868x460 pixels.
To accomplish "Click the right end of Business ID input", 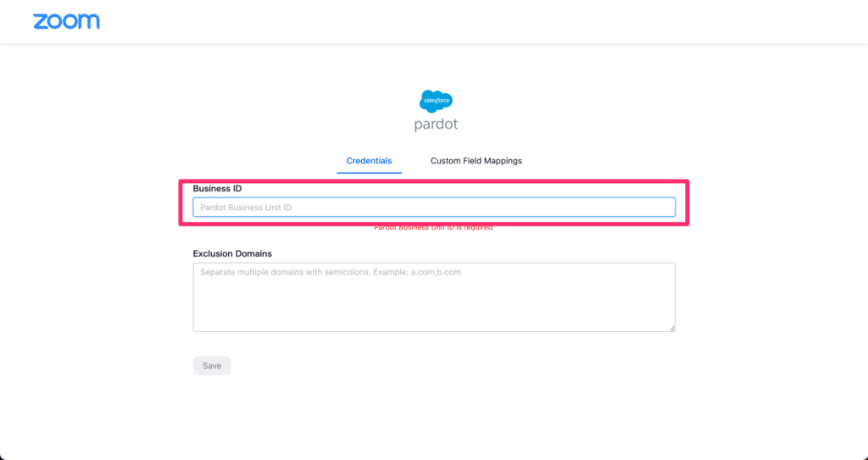I will 661,207.
